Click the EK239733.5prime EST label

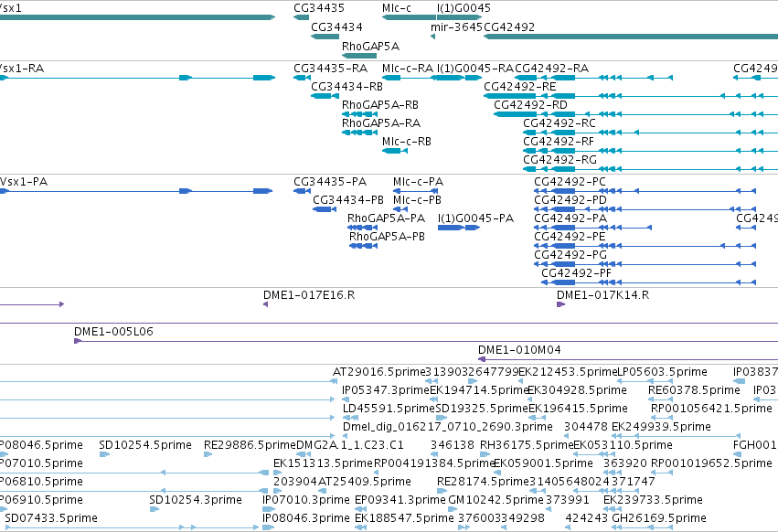(653, 500)
